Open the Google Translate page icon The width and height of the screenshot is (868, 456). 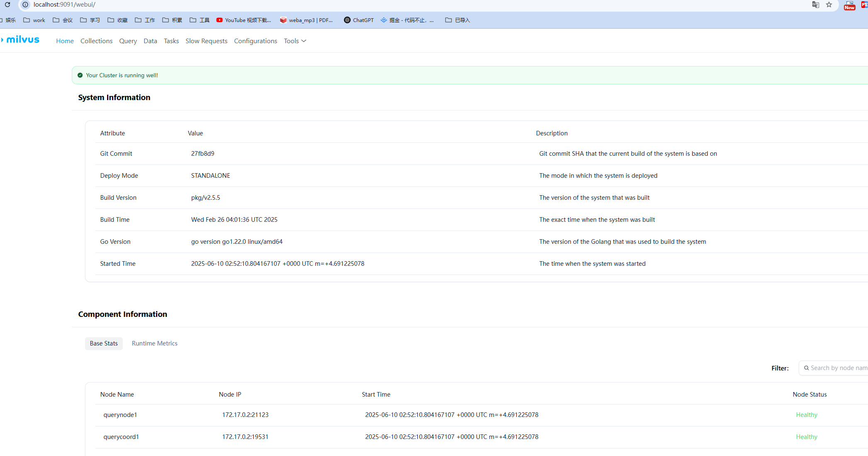click(815, 5)
